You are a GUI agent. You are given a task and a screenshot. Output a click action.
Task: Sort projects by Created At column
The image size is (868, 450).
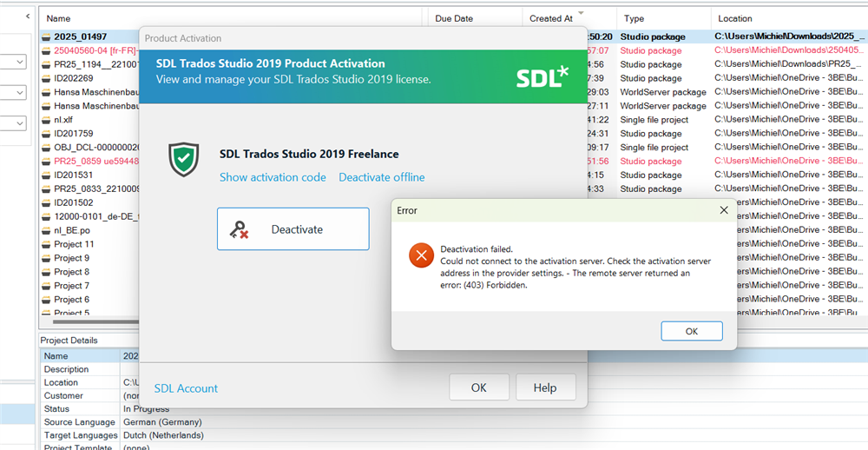551,18
